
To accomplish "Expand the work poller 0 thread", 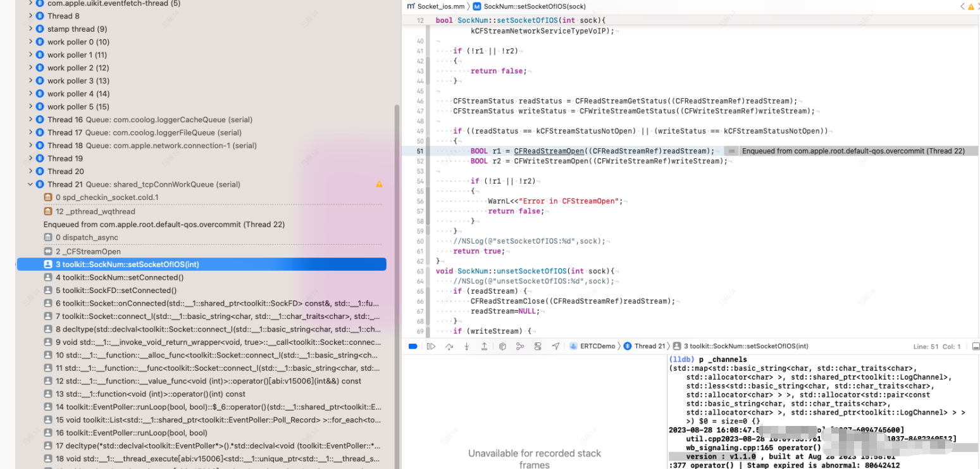I will 30,41.
